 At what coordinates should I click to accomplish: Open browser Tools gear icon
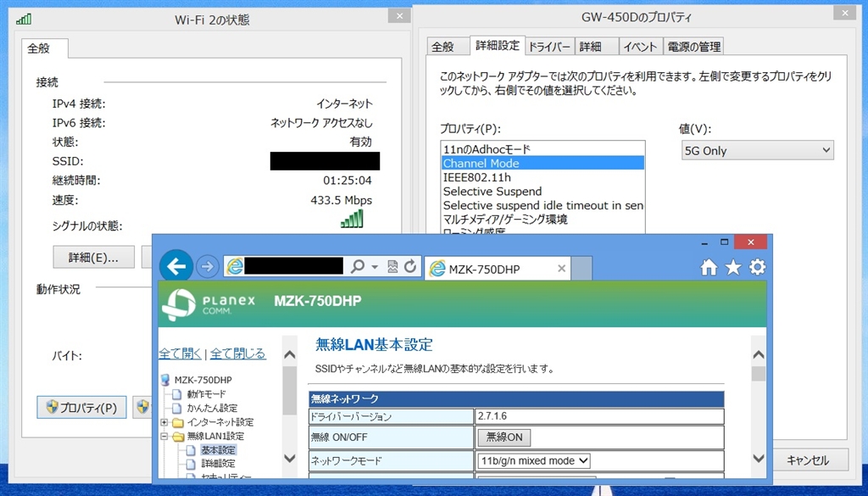[757, 267]
